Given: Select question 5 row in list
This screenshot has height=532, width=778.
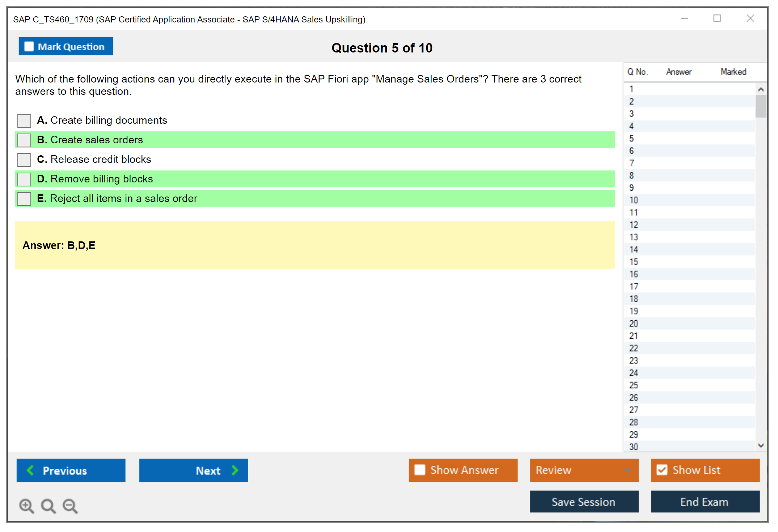Looking at the screenshot, I should [x=631, y=139].
